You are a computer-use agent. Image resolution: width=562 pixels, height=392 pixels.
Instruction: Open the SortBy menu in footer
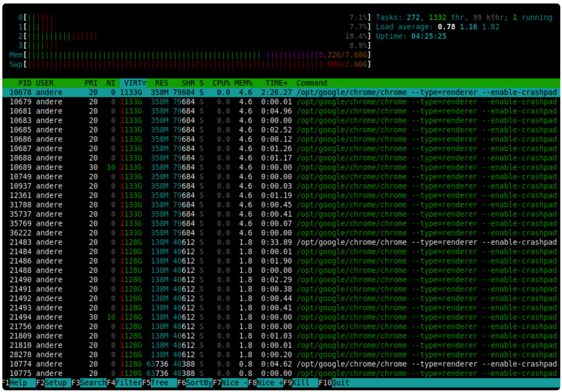pos(195,383)
